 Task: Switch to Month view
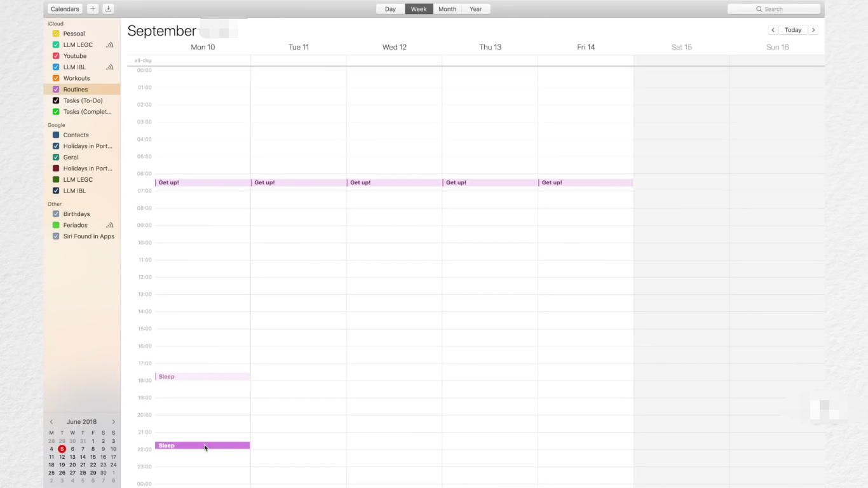tap(447, 9)
